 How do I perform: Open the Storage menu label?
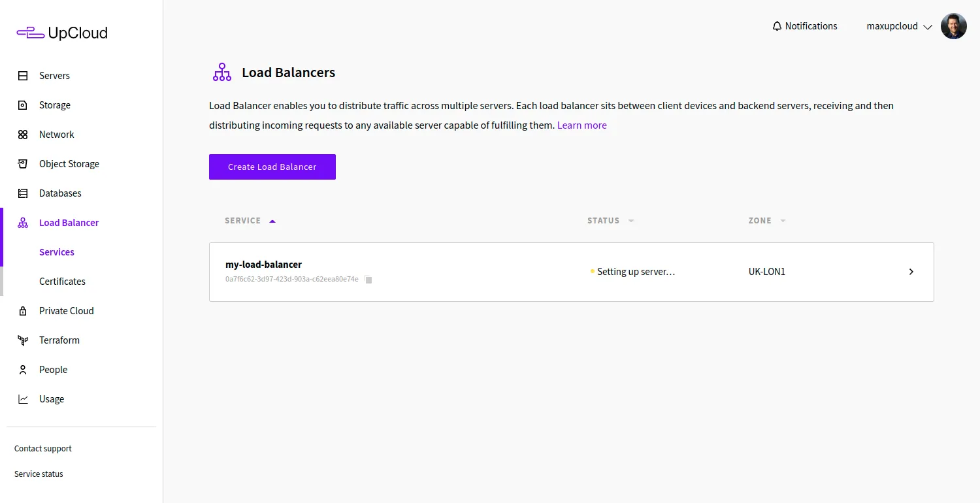coord(55,105)
